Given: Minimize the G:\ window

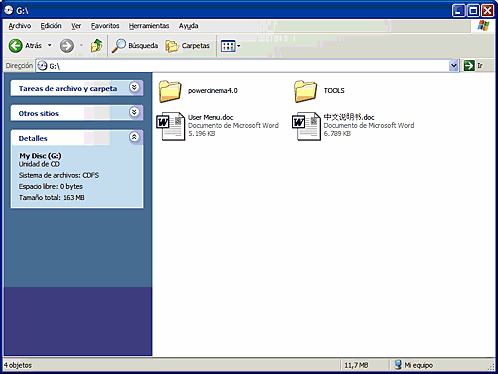Looking at the screenshot, I should click(x=459, y=11).
